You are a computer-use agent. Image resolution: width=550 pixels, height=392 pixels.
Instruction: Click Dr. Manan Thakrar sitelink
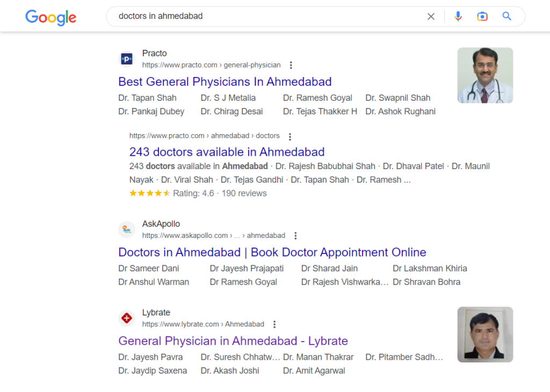click(x=318, y=357)
